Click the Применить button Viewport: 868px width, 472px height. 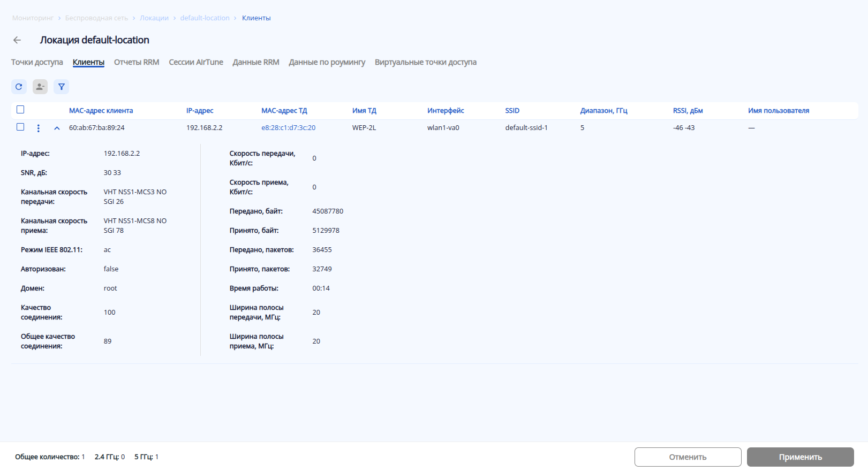tap(800, 457)
